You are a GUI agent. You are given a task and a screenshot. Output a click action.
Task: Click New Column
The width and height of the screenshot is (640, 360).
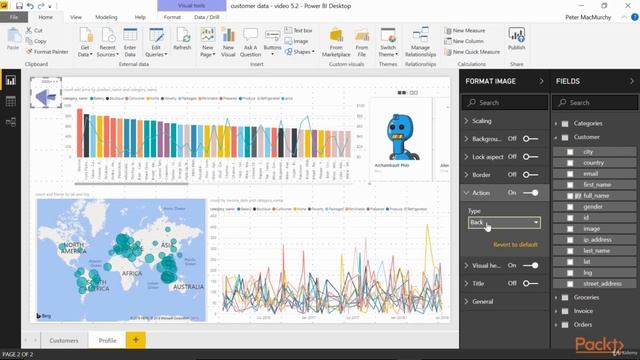click(464, 41)
